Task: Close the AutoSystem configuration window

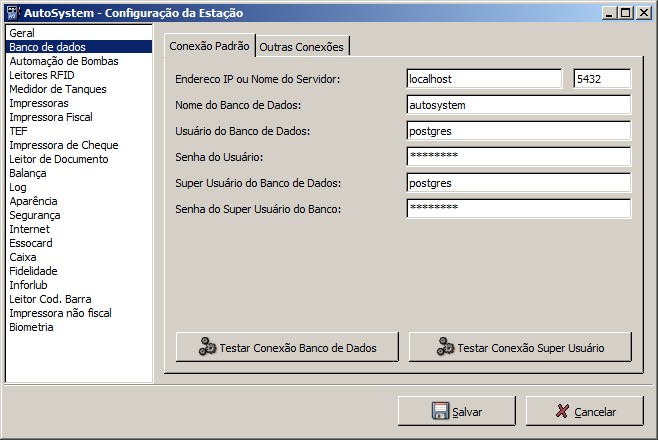Action: point(644,13)
